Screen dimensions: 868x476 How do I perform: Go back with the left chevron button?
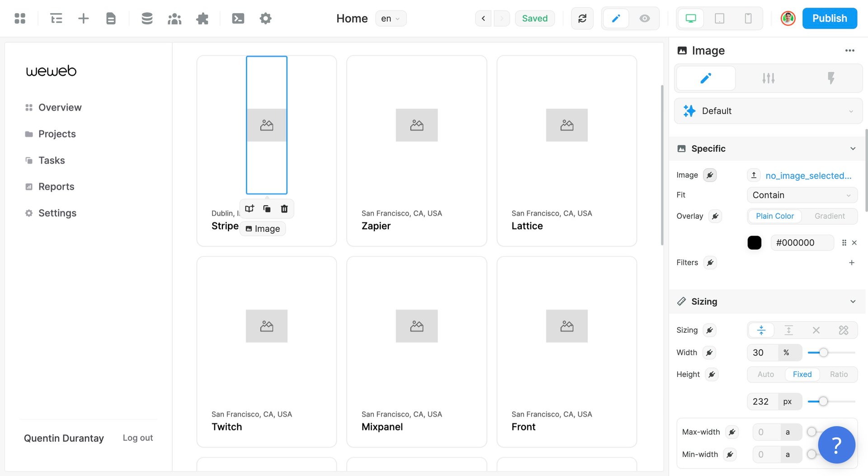483,19
